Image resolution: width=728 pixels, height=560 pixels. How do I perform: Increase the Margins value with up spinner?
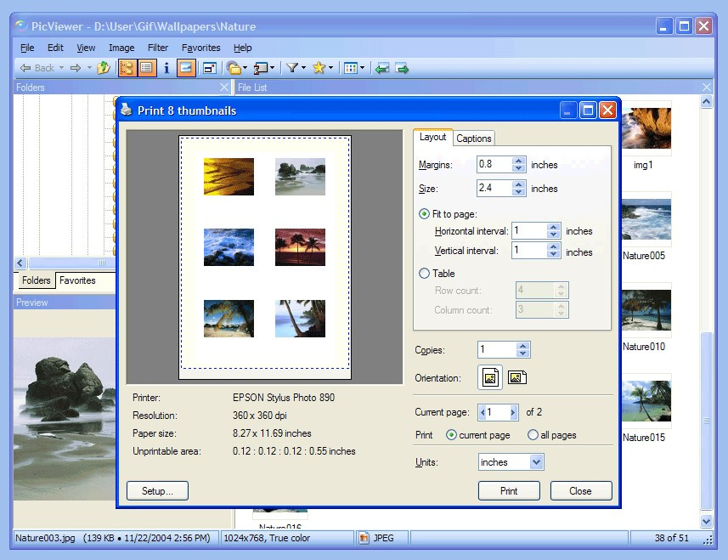click(x=519, y=161)
